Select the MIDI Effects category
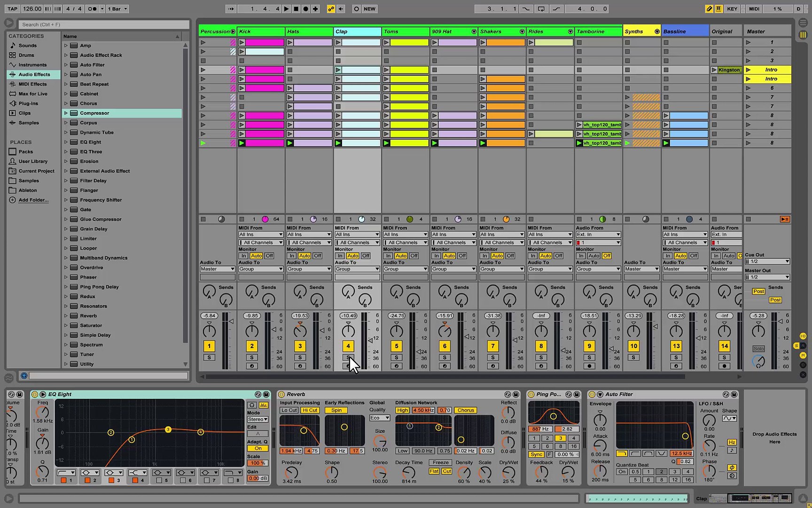The image size is (812, 508). pyautogui.click(x=32, y=84)
